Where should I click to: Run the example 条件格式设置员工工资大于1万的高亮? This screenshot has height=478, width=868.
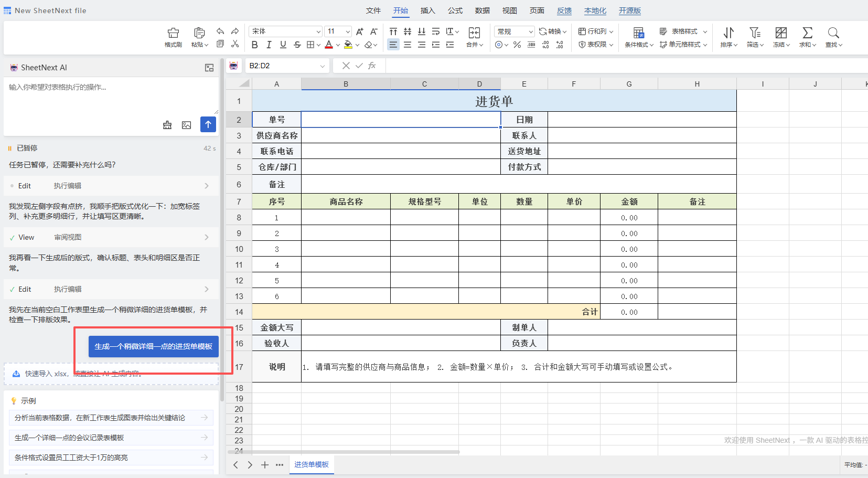click(x=111, y=458)
